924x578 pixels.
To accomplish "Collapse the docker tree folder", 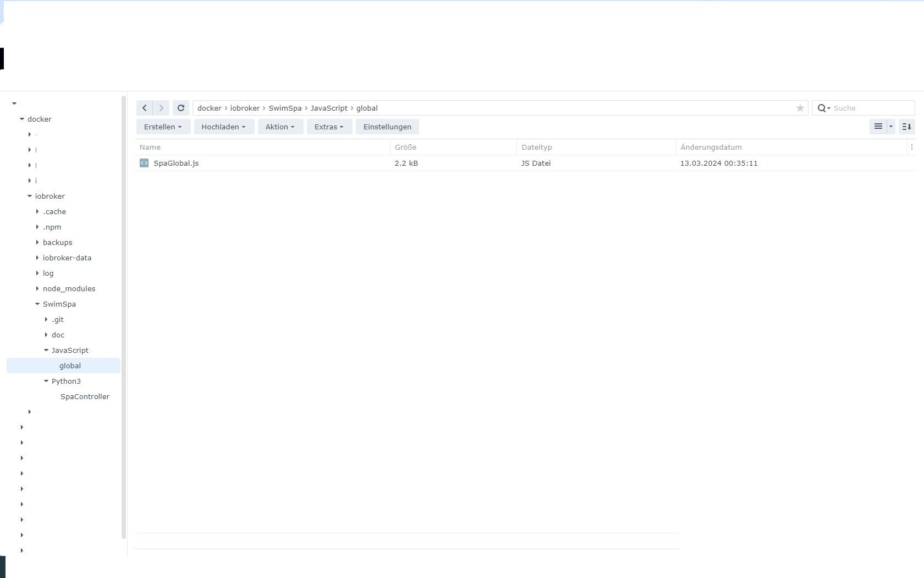I will (22, 119).
